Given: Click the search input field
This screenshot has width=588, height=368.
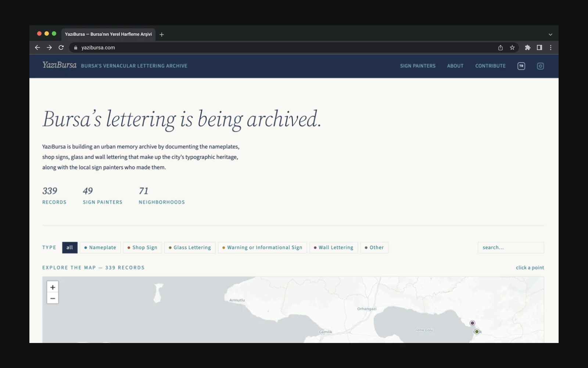Looking at the screenshot, I should (x=511, y=247).
